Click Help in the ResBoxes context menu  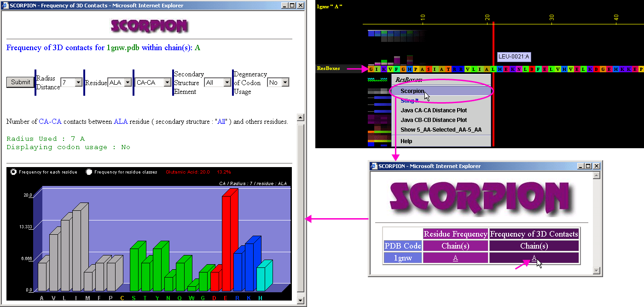[x=406, y=141]
